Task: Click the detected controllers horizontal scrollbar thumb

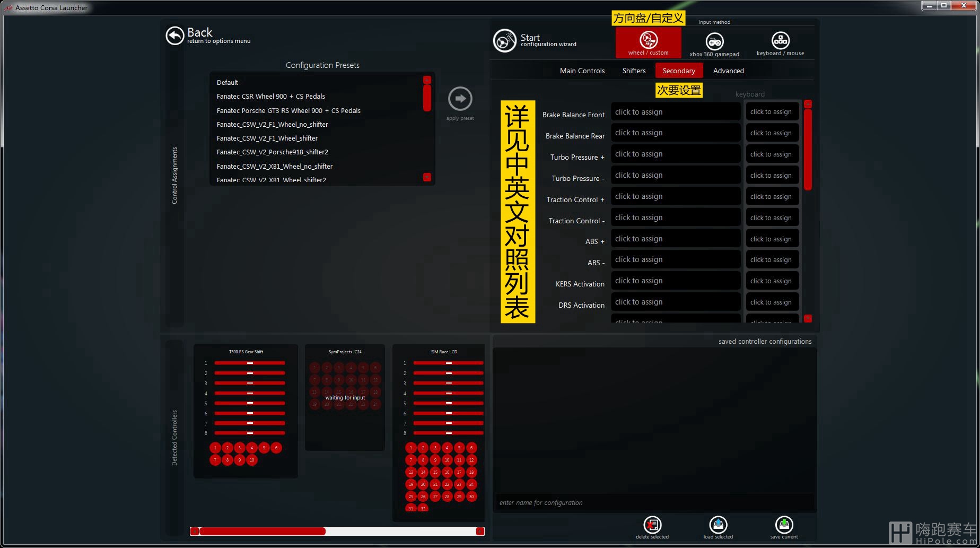Action: click(262, 531)
